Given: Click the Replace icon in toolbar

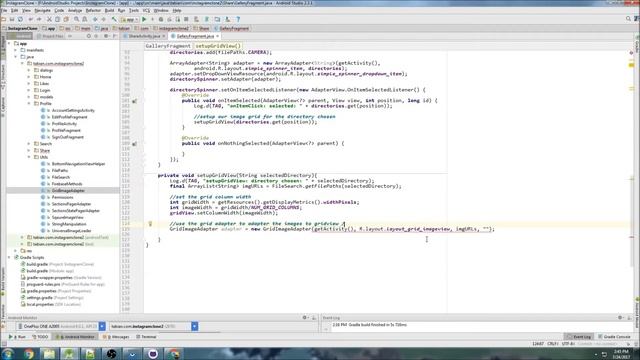Looking at the screenshot, I should tap(84, 19).
